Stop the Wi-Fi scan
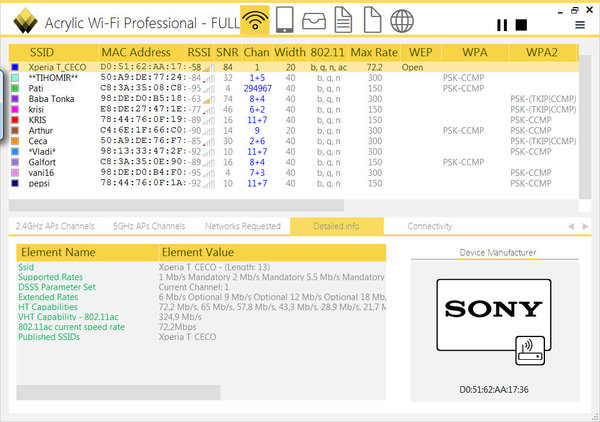 click(x=521, y=25)
